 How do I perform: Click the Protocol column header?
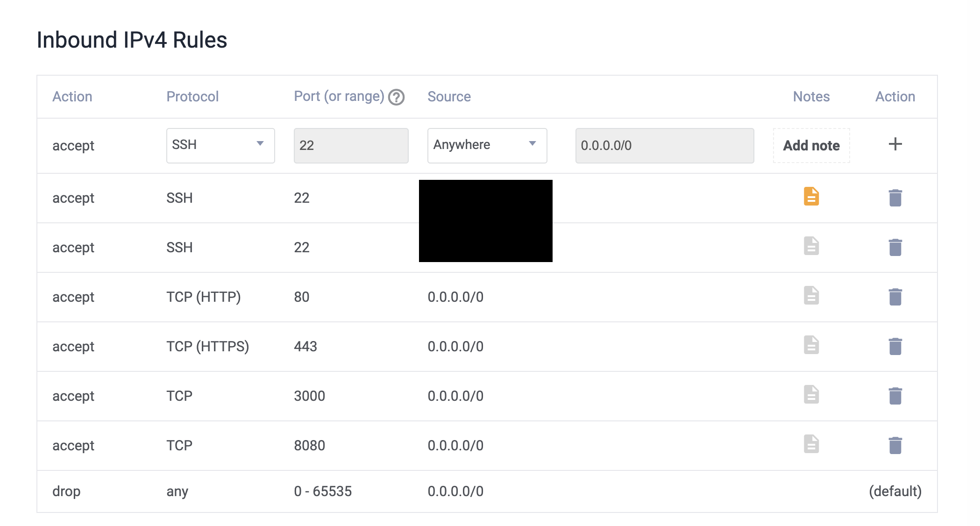[x=192, y=97]
